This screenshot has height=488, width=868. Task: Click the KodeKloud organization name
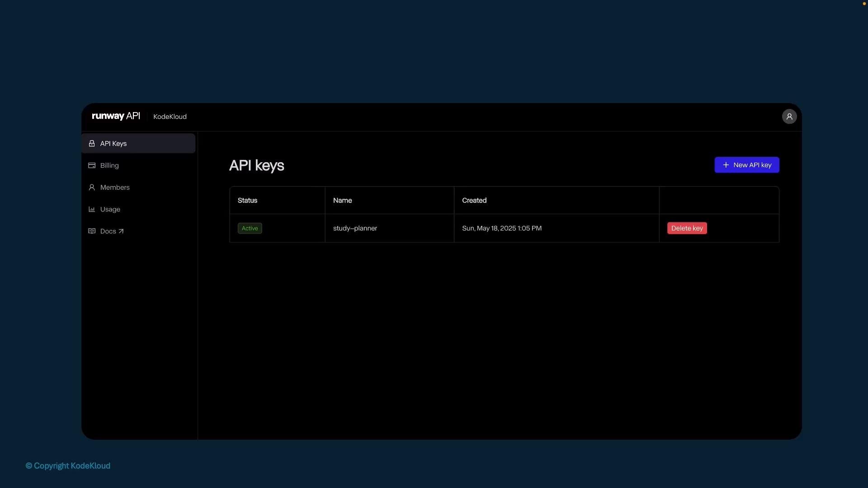pos(170,117)
